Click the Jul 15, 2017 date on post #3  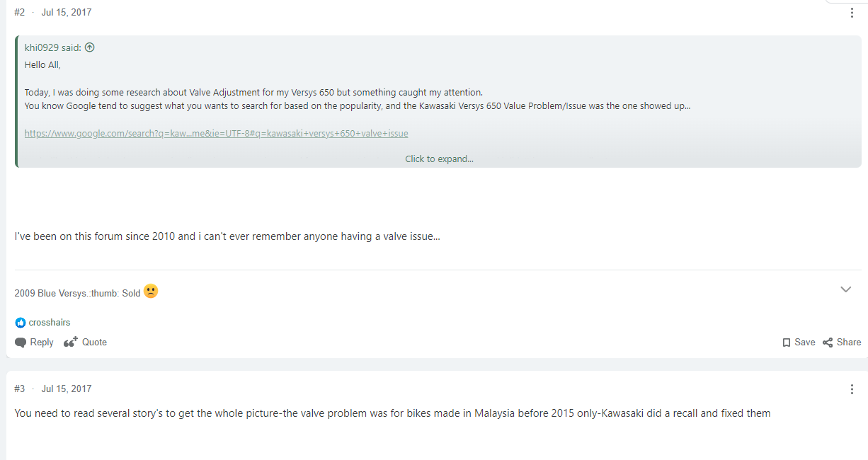click(67, 389)
